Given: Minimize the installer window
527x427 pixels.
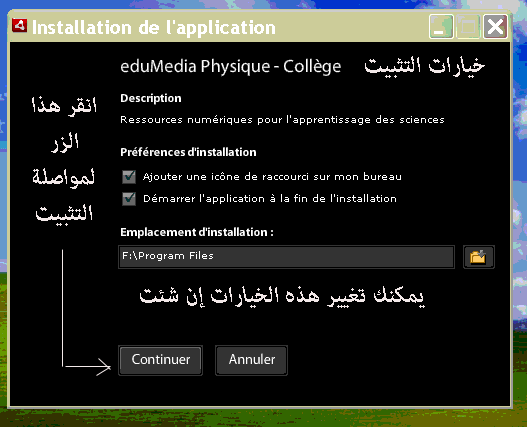Looking at the screenshot, I should pyautogui.click(x=441, y=27).
